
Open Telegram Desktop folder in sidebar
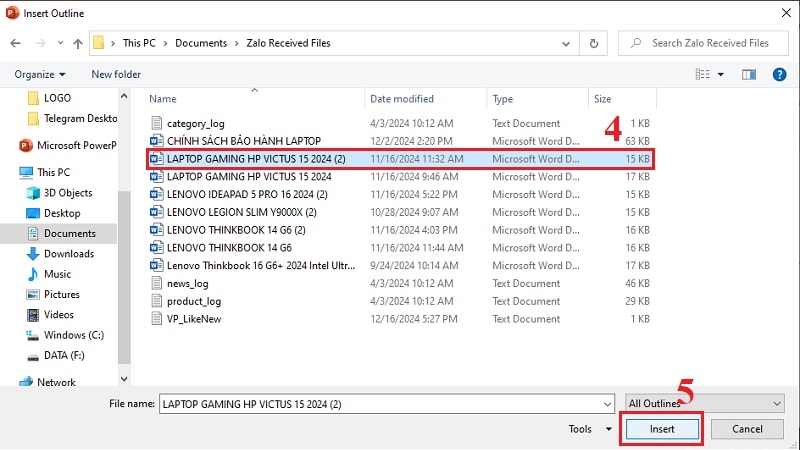(80, 118)
